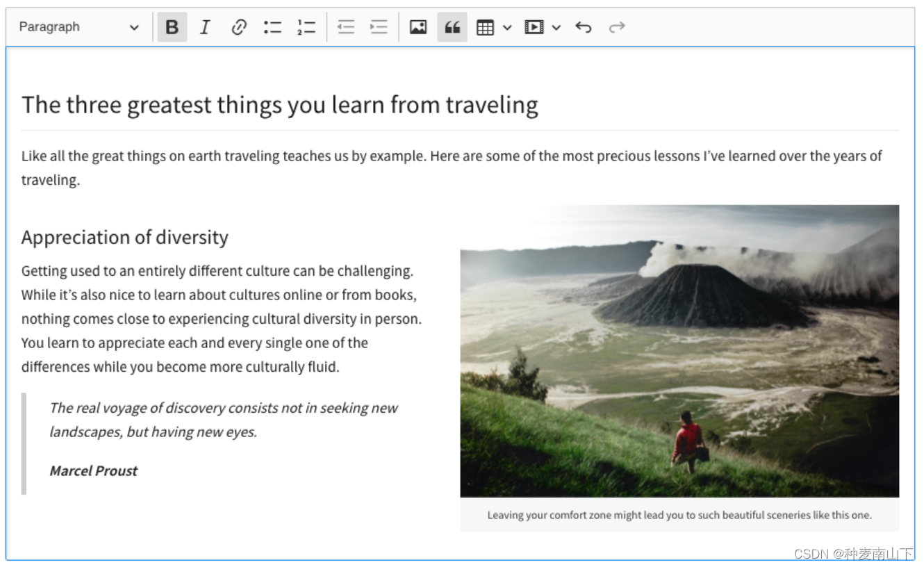Screen dimensions: 924x567
Task: Click the insert media icon
Action: tap(534, 27)
